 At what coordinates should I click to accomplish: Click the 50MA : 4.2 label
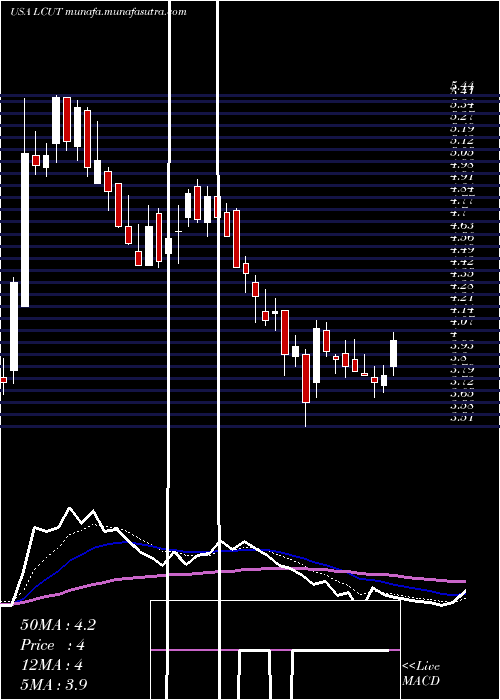[58, 625]
